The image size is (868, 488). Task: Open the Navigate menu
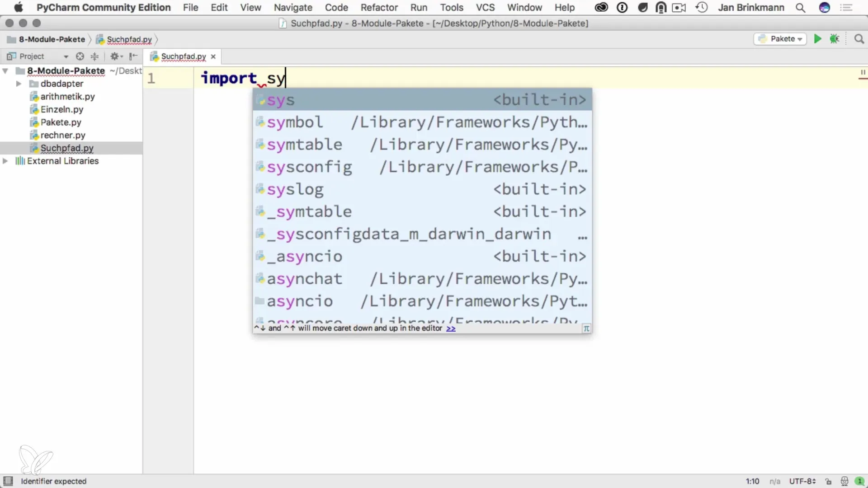(x=293, y=8)
